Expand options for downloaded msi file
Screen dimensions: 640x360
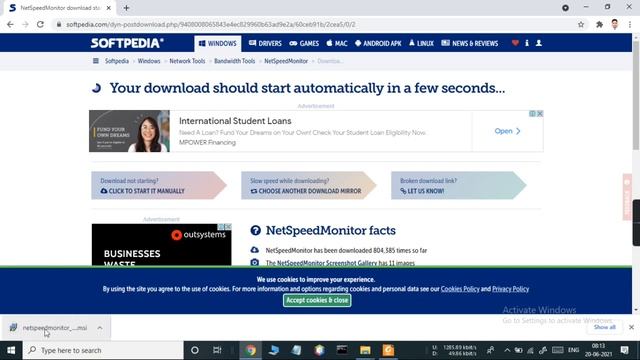[100, 328]
